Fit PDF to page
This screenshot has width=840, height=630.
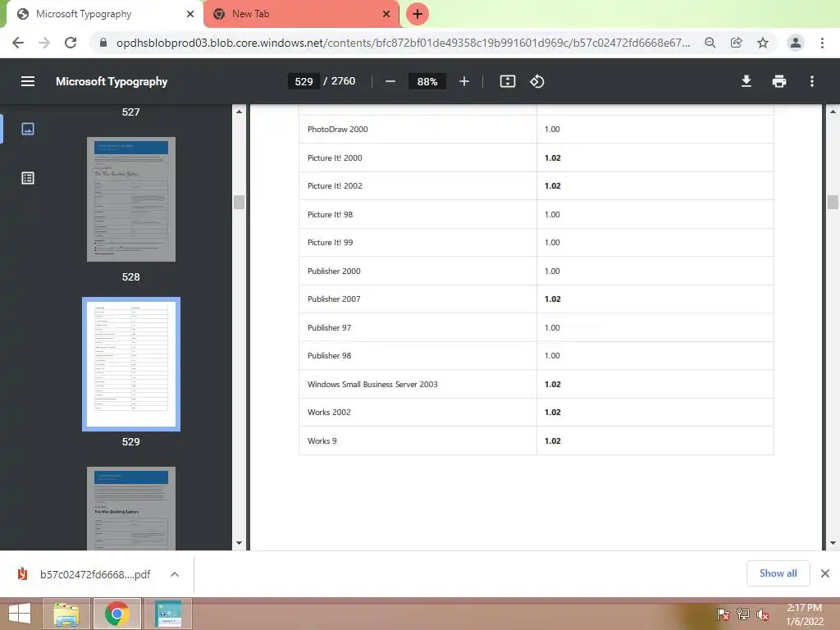507,81
